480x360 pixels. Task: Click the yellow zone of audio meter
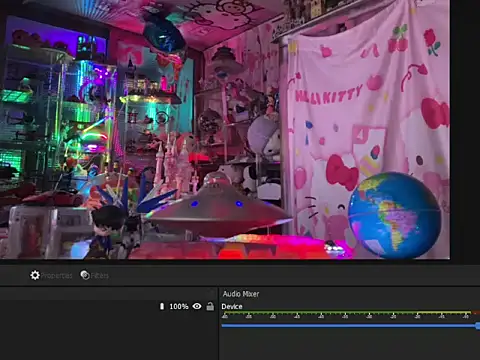444,313
